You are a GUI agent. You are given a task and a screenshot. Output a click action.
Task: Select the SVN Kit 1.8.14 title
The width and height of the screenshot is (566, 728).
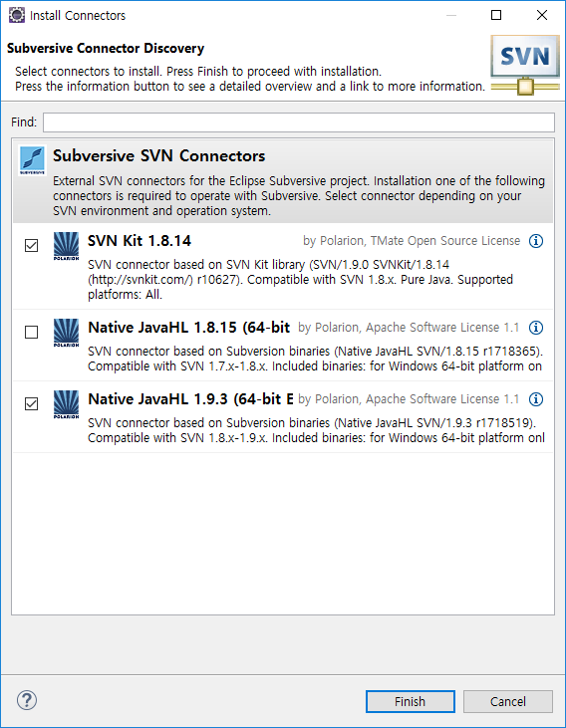(x=140, y=240)
